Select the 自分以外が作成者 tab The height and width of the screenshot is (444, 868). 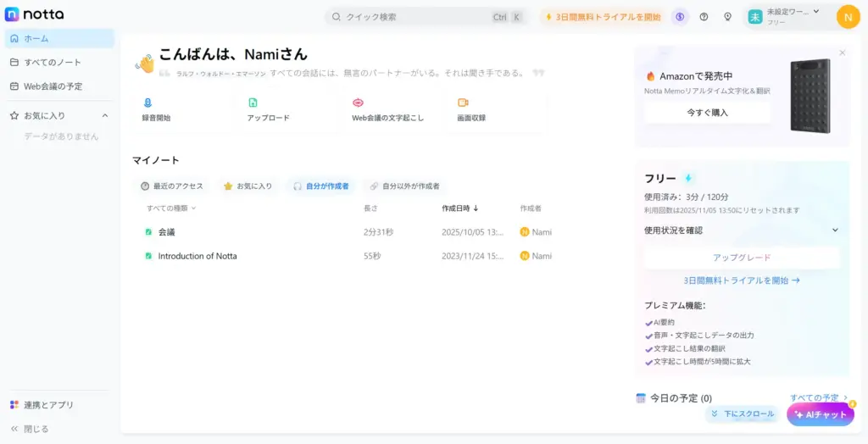(404, 186)
